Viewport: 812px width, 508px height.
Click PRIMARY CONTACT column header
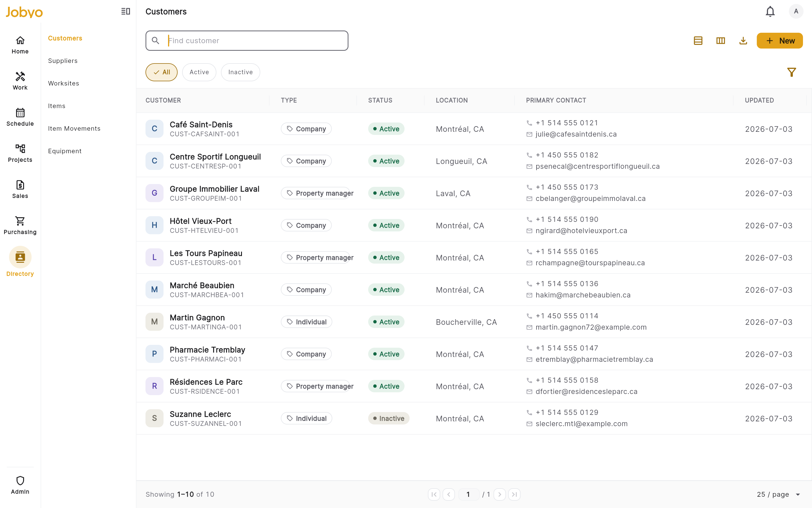click(556, 100)
